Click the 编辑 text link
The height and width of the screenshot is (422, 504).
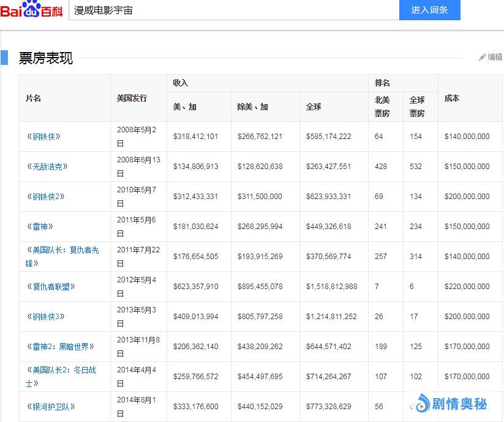[x=495, y=57]
